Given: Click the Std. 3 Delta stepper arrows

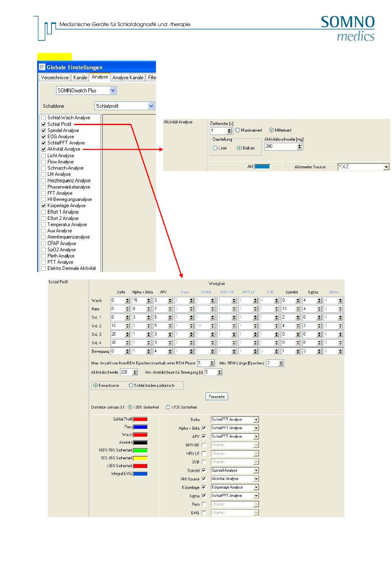Looking at the screenshot, I should (128, 334).
